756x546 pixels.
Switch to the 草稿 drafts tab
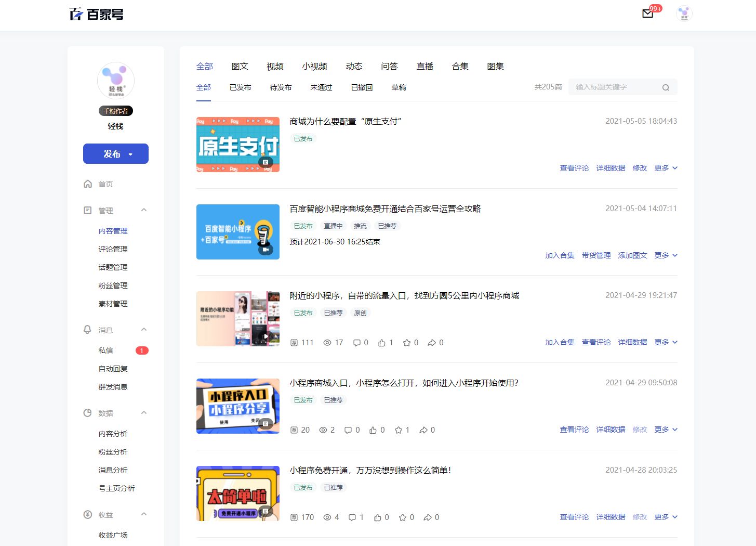pos(398,87)
